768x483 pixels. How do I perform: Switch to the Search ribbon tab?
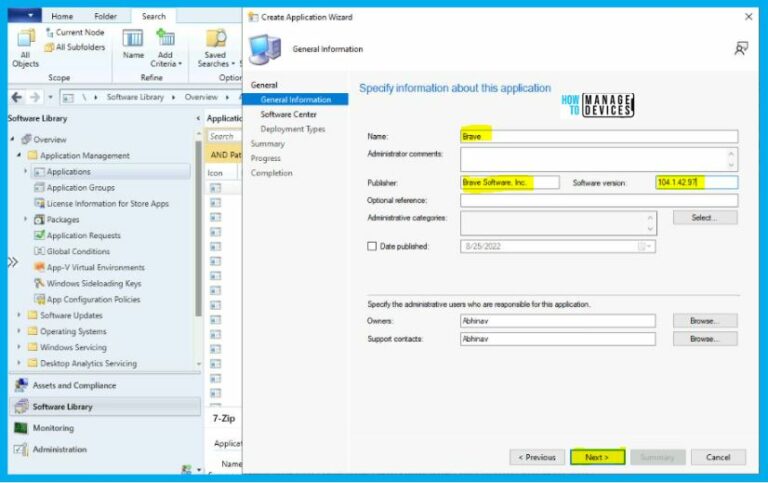point(154,16)
